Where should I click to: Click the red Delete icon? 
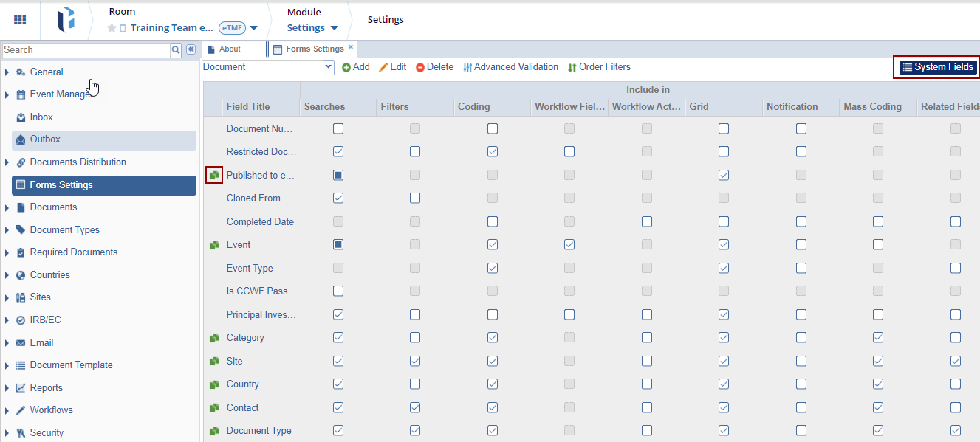(x=420, y=67)
